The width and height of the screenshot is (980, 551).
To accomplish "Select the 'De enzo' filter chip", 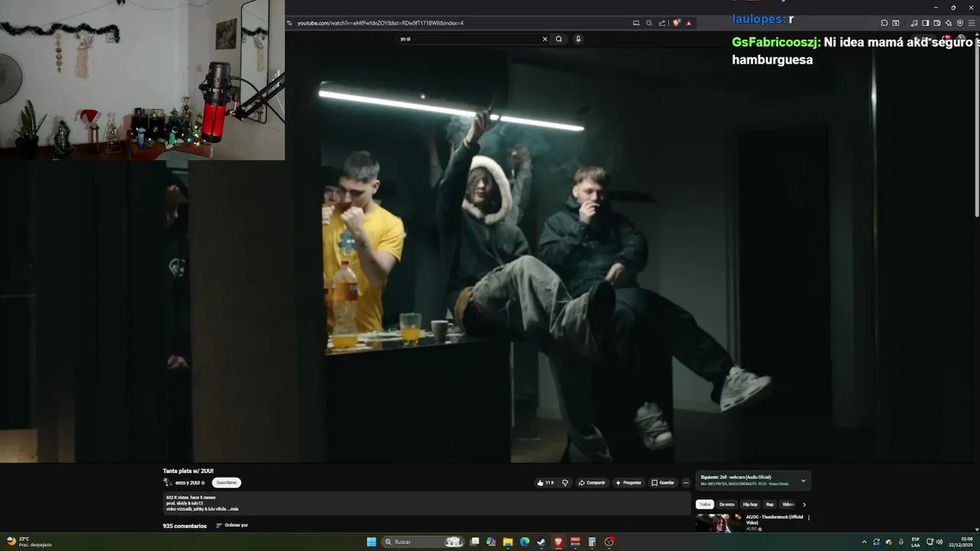I will point(727,504).
